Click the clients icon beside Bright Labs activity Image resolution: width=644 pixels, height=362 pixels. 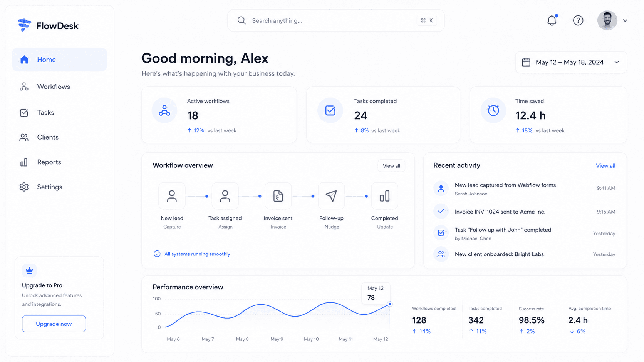click(x=441, y=254)
